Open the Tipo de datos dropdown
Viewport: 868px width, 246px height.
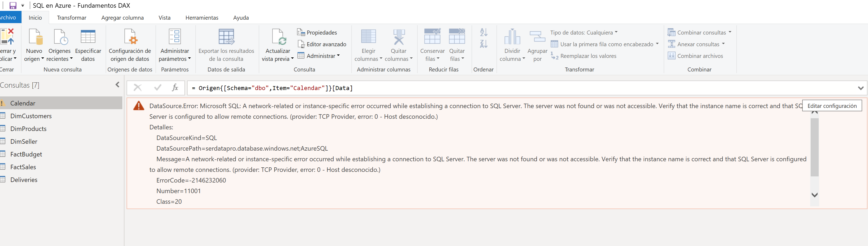(x=584, y=32)
